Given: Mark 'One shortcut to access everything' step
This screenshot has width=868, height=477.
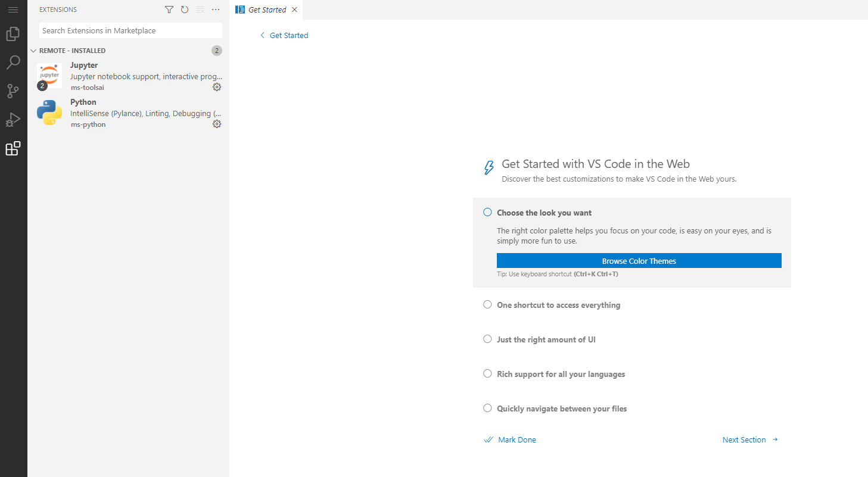Looking at the screenshot, I should [487, 304].
